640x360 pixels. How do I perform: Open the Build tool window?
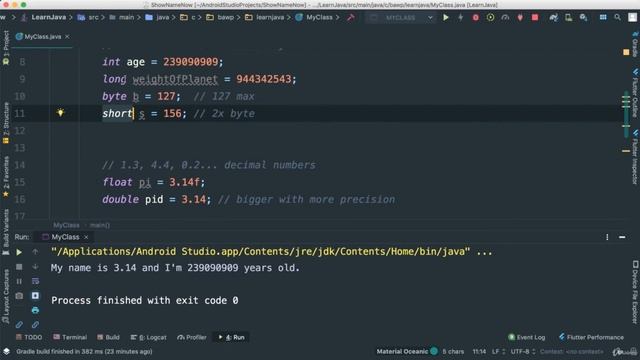pyautogui.click(x=108, y=337)
